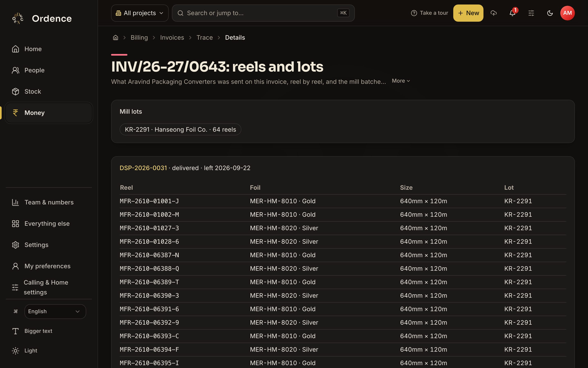
Task: Click the bar chart icon beside Team & numbers
Action: pyautogui.click(x=16, y=202)
